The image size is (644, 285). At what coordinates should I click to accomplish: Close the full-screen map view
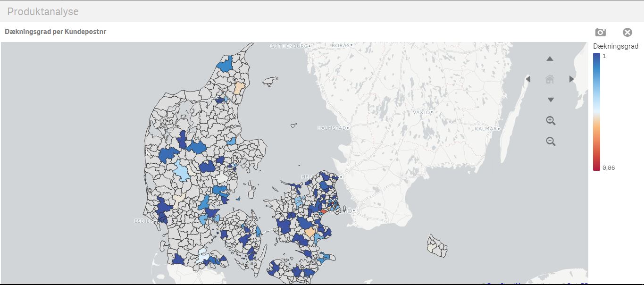pos(627,32)
